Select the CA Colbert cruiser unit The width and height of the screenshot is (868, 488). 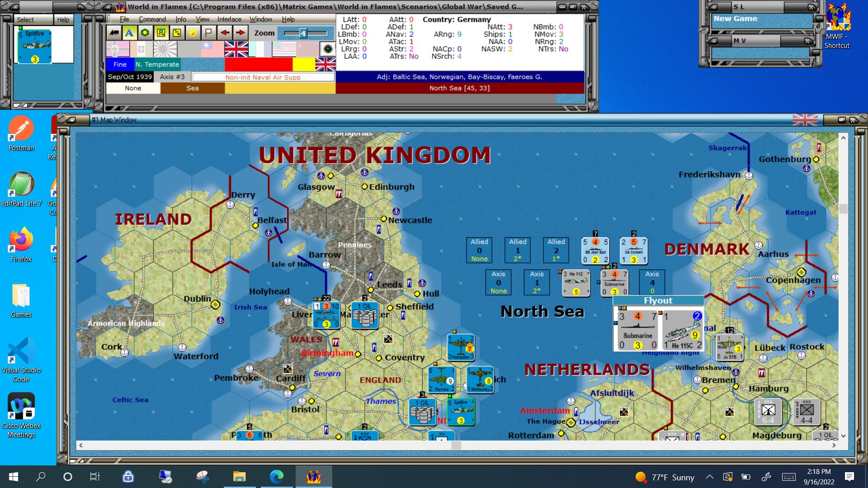coord(633,251)
